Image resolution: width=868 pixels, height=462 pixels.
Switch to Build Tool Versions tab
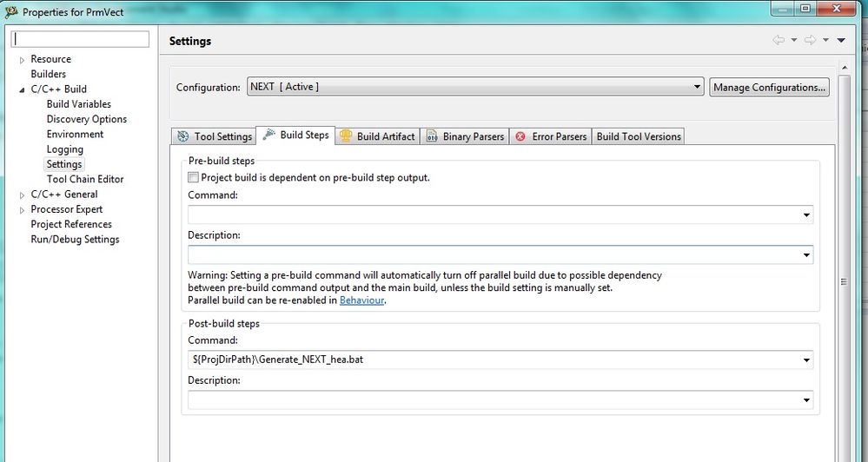point(639,136)
